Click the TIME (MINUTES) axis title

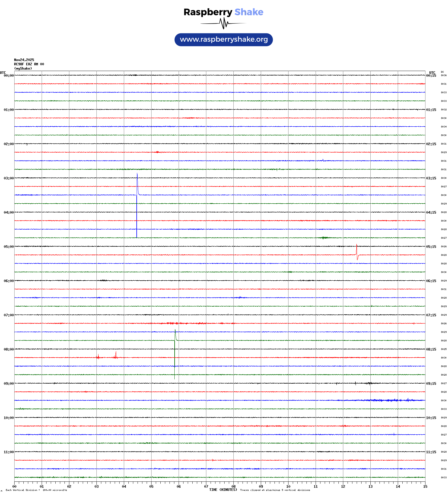tap(223, 490)
